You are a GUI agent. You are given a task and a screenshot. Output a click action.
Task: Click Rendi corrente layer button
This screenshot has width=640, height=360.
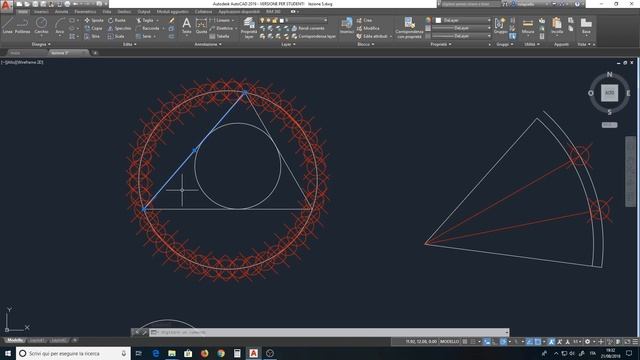[x=308, y=28]
